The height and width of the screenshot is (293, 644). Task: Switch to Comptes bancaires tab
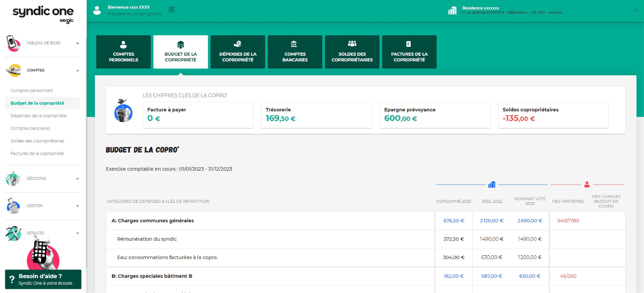(x=295, y=52)
